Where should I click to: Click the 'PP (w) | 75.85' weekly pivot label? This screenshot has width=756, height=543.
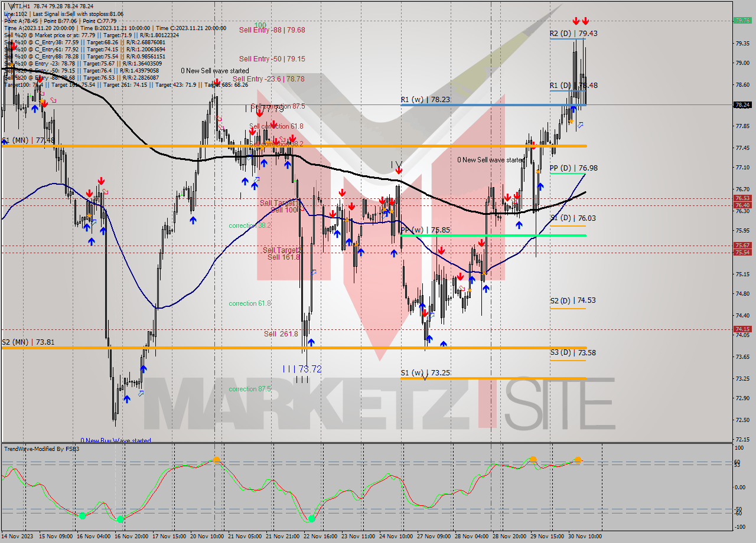tap(425, 230)
